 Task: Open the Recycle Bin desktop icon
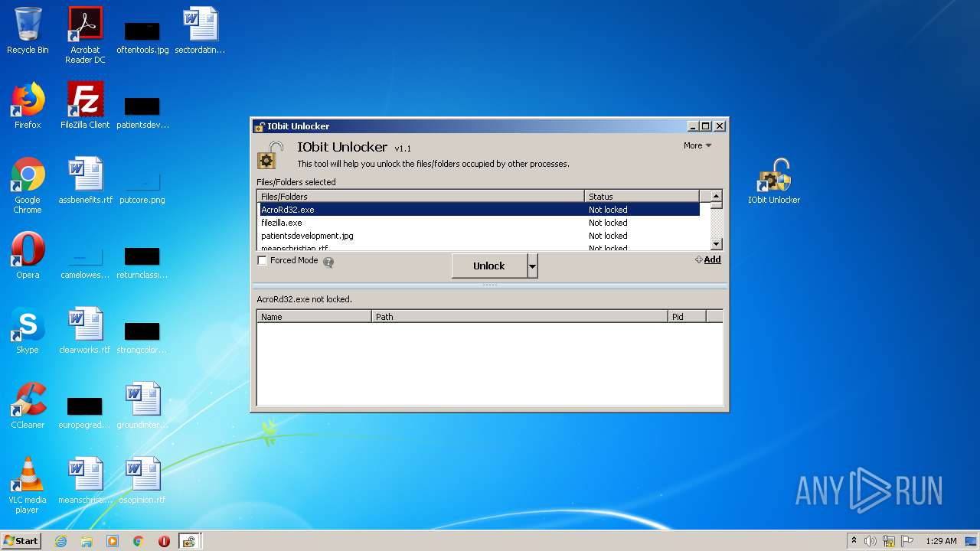tap(28, 31)
